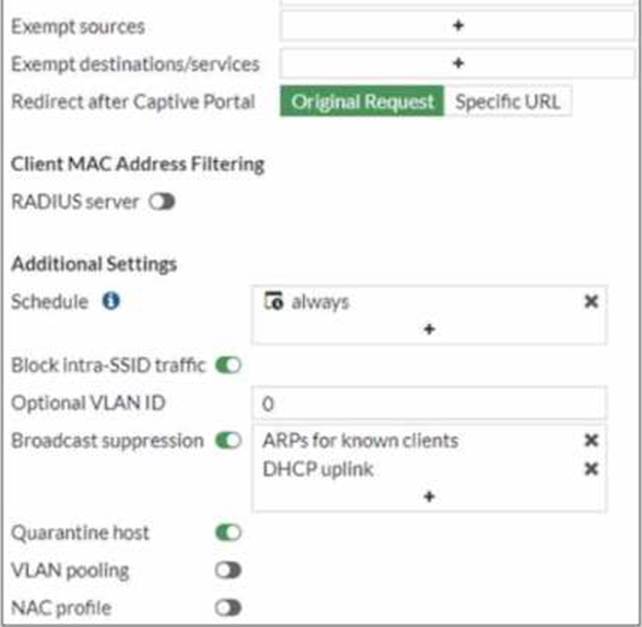This screenshot has height=627, width=642.
Task: Add a broadcast suppression type
Action: (x=429, y=496)
